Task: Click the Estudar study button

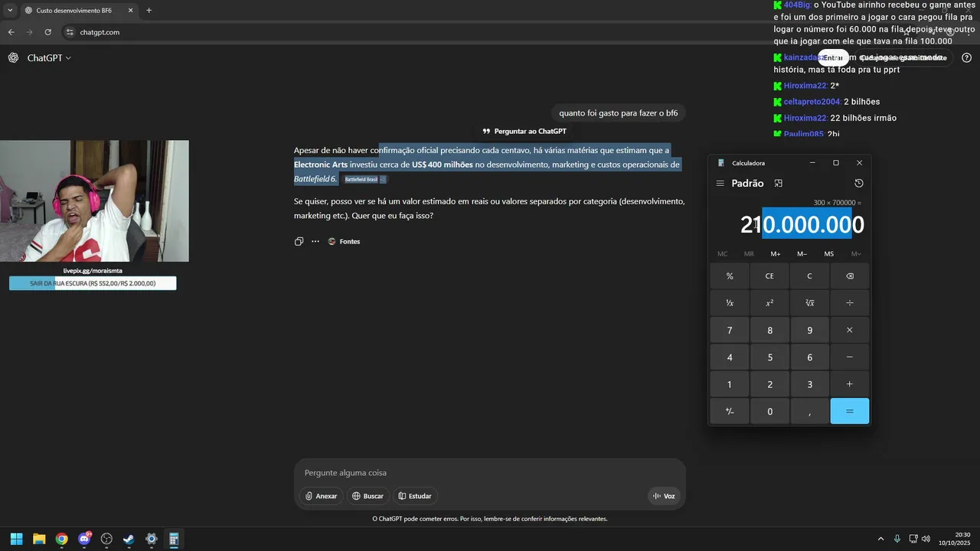Action: coord(415,496)
